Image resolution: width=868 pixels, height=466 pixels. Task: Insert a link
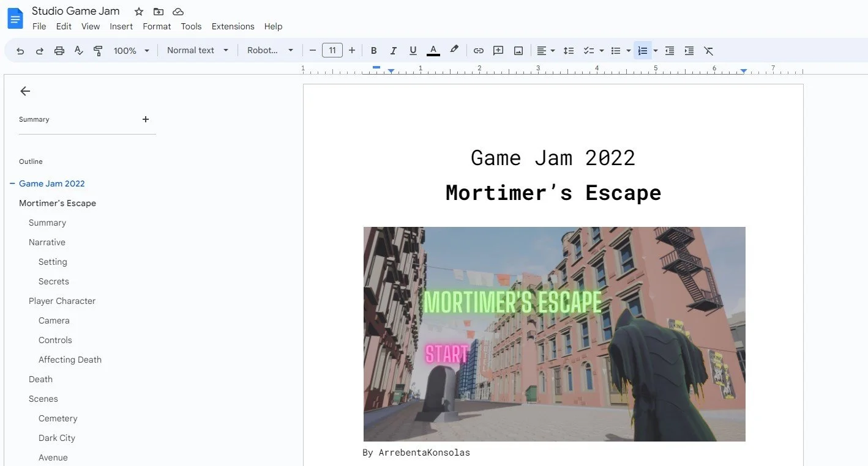(479, 51)
